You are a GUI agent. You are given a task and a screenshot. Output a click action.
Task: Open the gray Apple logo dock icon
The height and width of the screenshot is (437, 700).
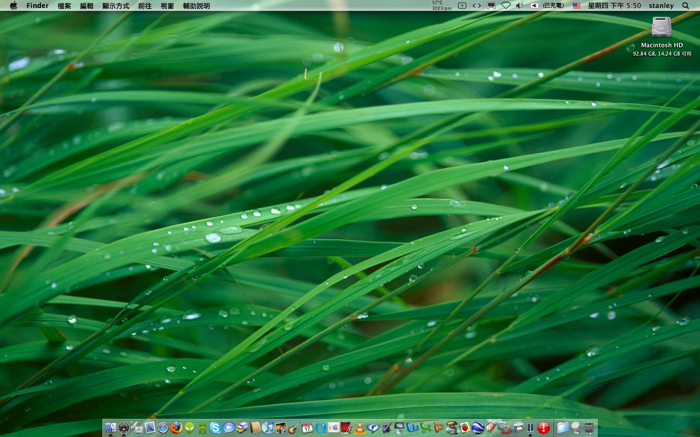[333, 428]
